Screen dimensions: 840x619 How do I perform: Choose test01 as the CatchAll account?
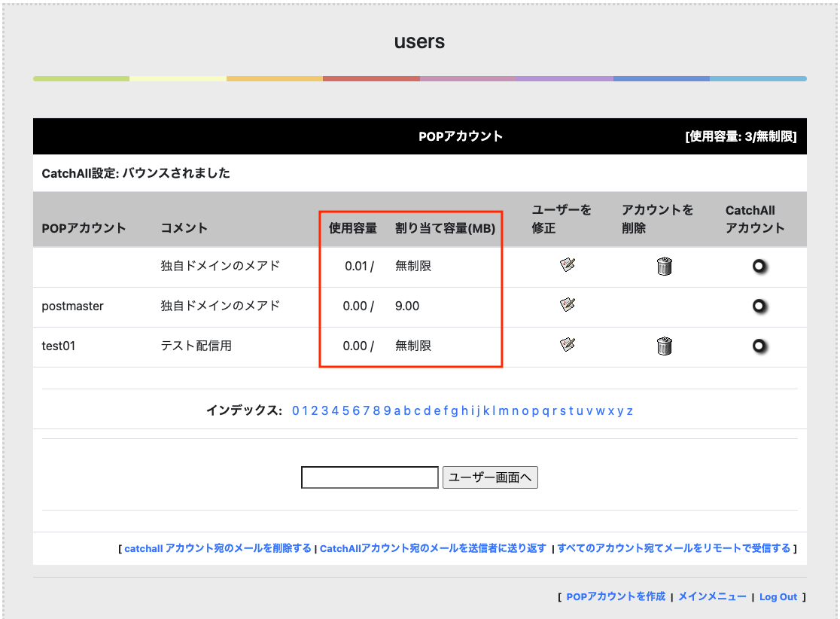(759, 346)
